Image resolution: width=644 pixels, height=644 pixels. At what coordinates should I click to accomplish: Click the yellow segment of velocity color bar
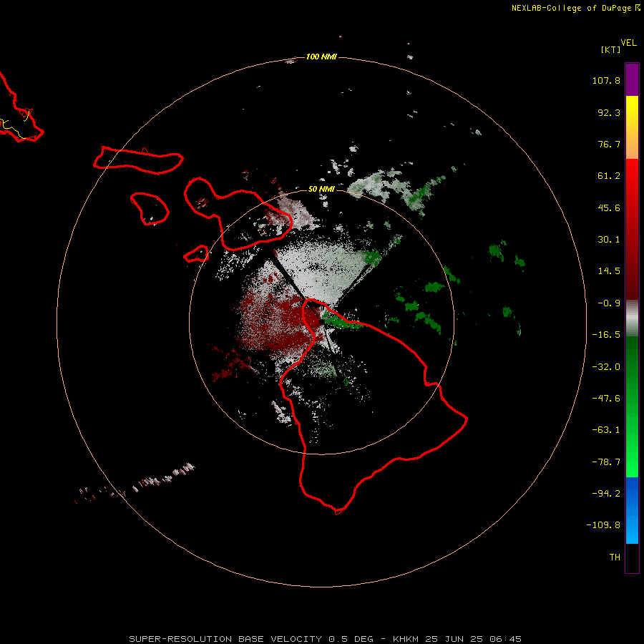pyautogui.click(x=632, y=112)
